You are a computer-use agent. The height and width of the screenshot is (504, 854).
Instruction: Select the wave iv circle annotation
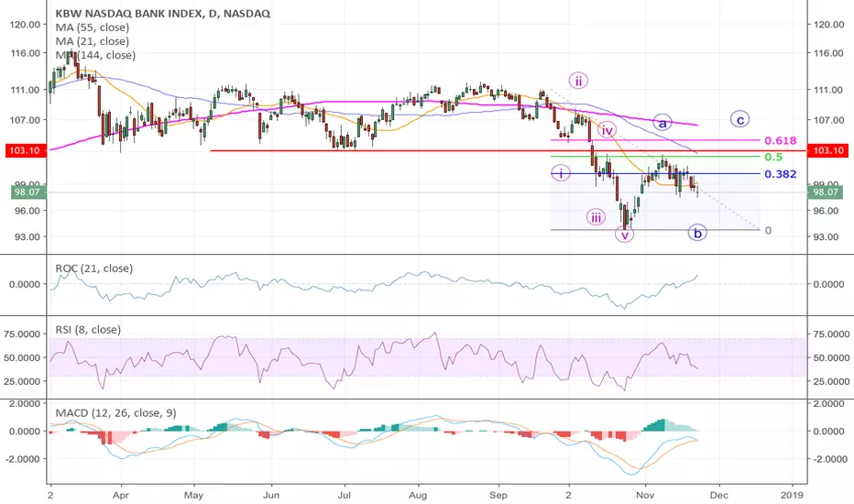[x=607, y=130]
